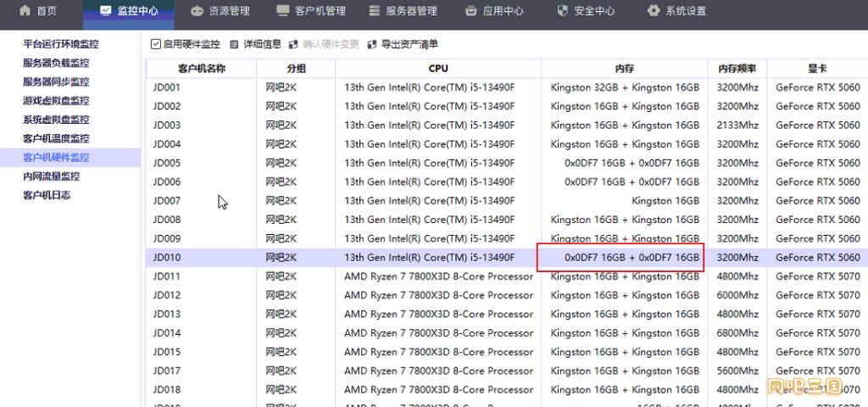This screenshot has width=868, height=407.
Task: Sort by the CPU column header
Action: click(438, 69)
